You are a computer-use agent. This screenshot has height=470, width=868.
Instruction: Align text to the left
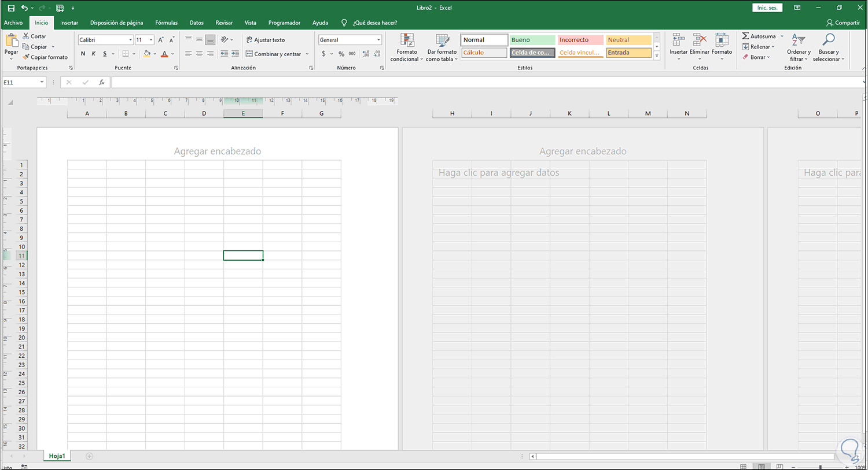188,54
